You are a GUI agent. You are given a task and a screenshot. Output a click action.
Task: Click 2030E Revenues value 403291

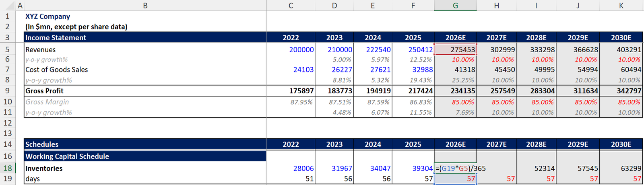(621, 49)
